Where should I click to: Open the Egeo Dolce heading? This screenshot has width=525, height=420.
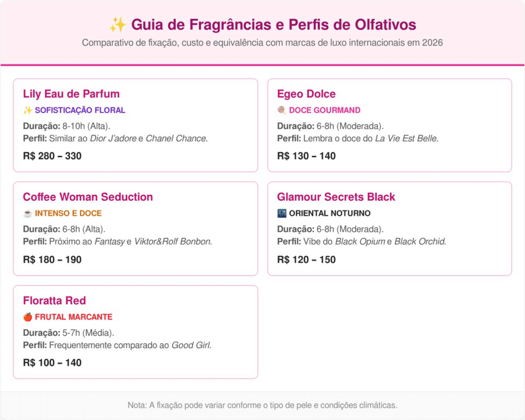[x=306, y=94]
